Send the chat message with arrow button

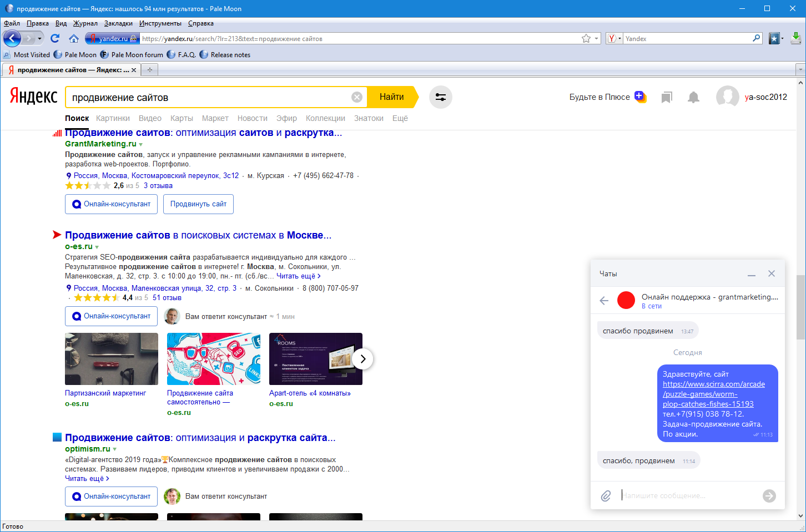tap(769, 496)
